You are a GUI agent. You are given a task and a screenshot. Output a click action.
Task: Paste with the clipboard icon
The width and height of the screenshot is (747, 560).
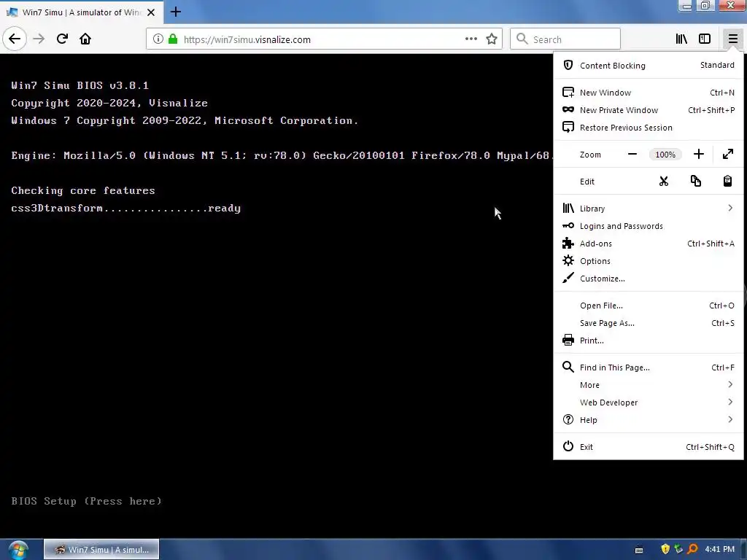727,182
